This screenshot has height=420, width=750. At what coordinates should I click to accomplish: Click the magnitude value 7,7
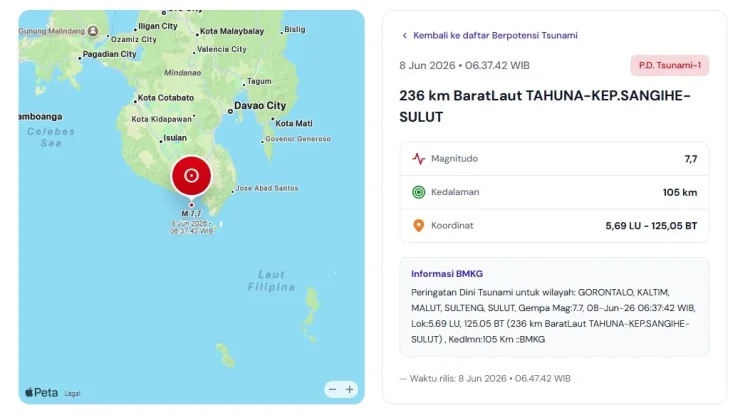click(691, 159)
